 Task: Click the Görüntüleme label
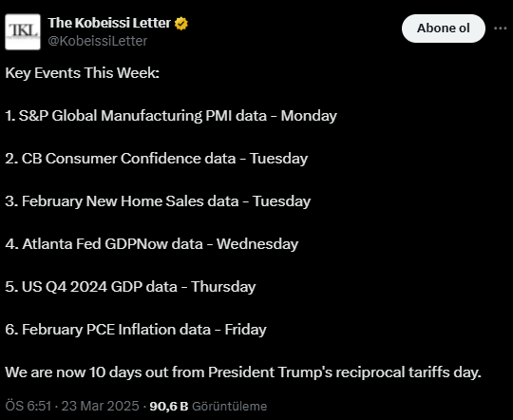(x=229, y=407)
